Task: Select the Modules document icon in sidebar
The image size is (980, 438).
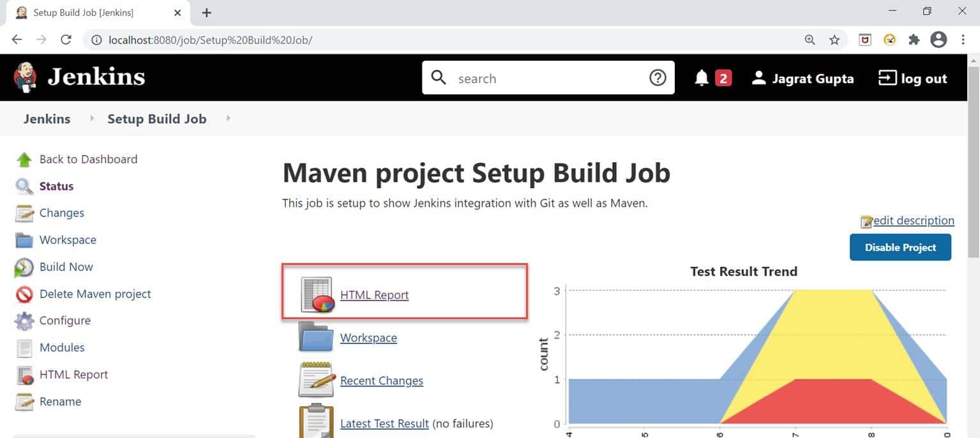Action: (24, 347)
